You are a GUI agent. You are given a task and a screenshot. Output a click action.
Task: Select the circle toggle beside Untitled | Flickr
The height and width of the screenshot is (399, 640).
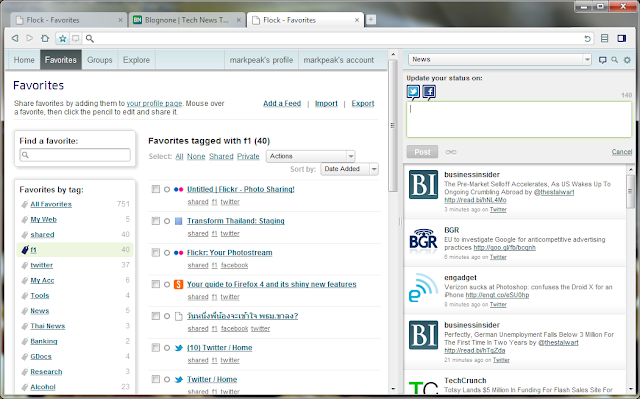[167, 189]
